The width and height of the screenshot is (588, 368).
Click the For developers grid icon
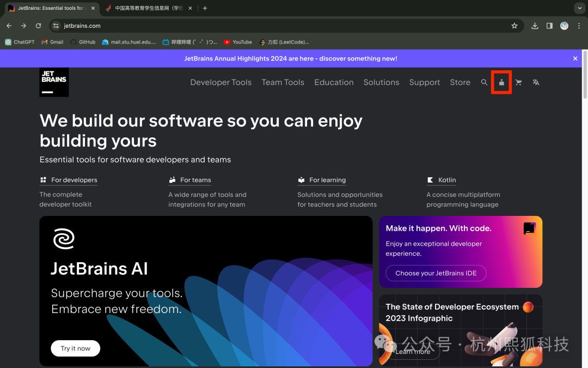[x=43, y=180]
